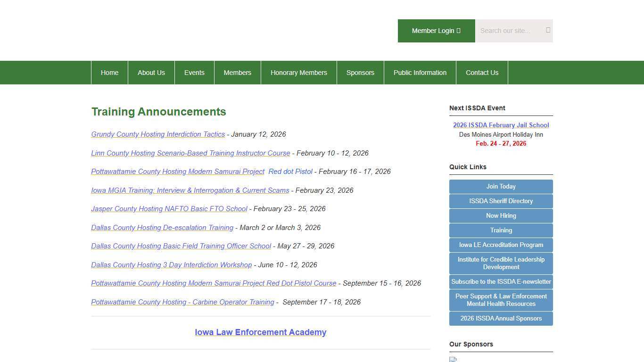Click the search magnifier icon
The width and height of the screenshot is (644, 362).
click(548, 30)
